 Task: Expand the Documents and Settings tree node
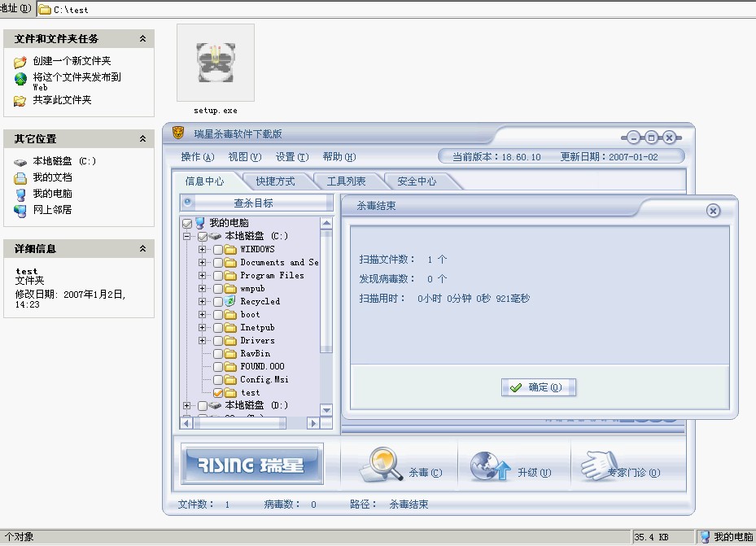click(202, 263)
